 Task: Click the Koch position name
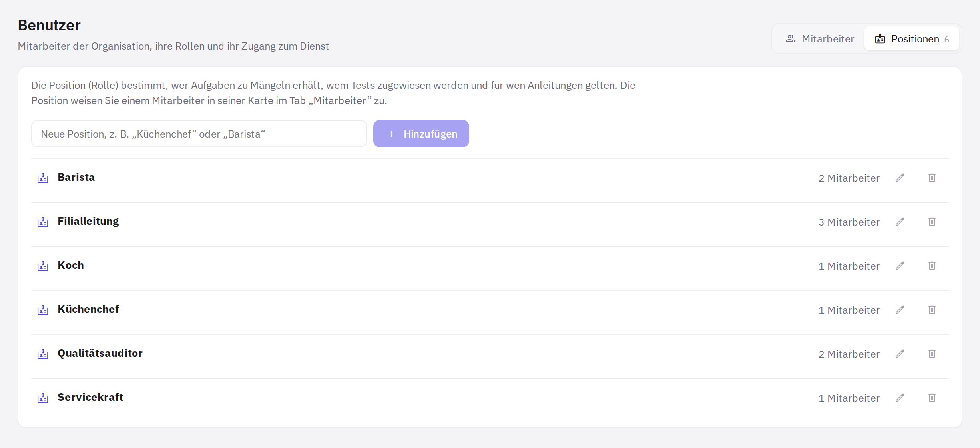coord(71,265)
